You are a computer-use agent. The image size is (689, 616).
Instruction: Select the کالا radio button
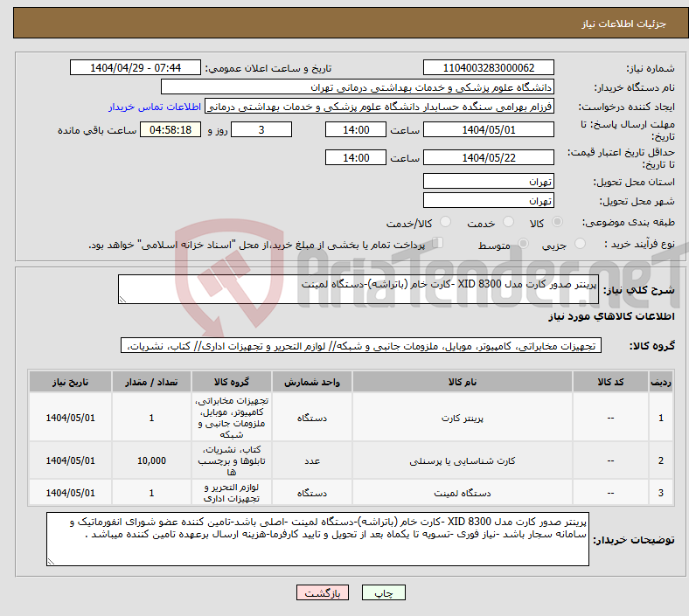557,222
